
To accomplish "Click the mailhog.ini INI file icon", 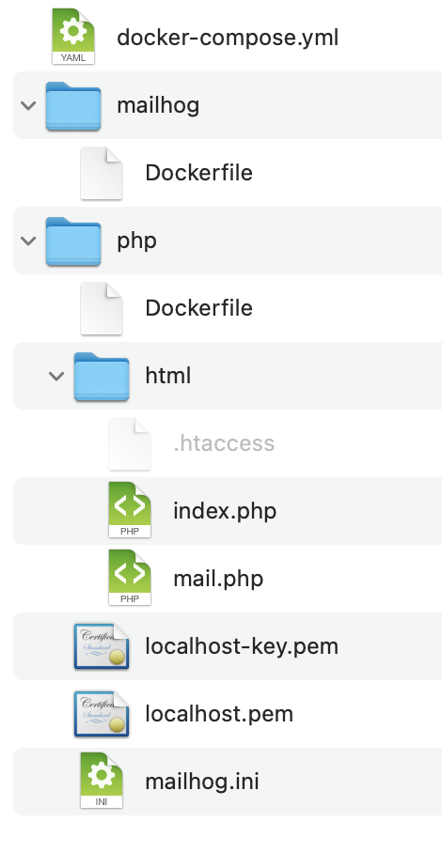I will pyautogui.click(x=102, y=781).
